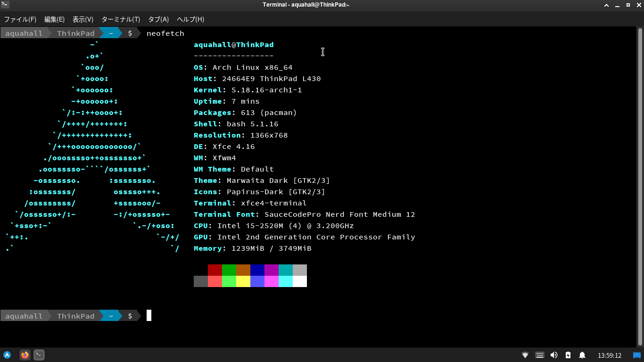The height and width of the screenshot is (362, 644).
Task: Click the blue show desktop icon
Action: tap(637, 355)
